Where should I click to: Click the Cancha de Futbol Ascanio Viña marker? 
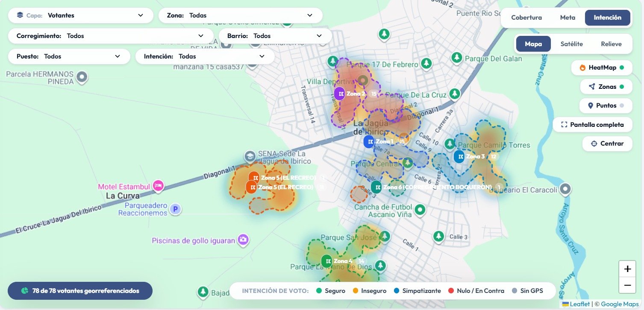(421, 209)
